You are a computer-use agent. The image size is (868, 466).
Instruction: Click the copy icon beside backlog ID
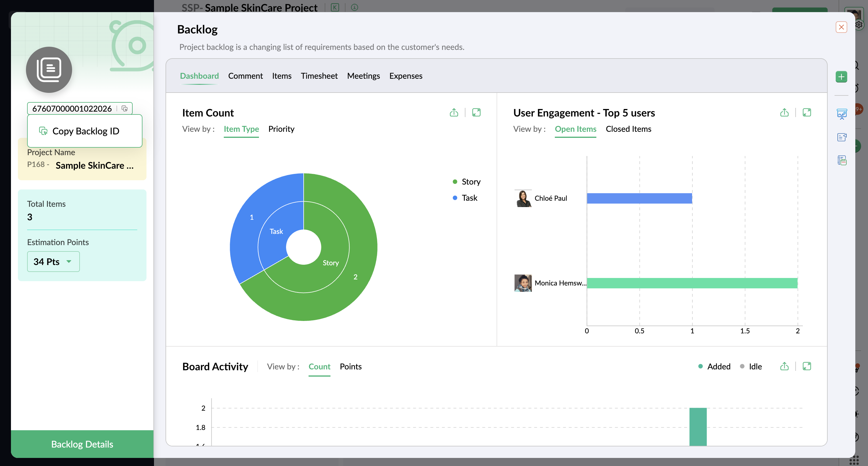pyautogui.click(x=125, y=108)
